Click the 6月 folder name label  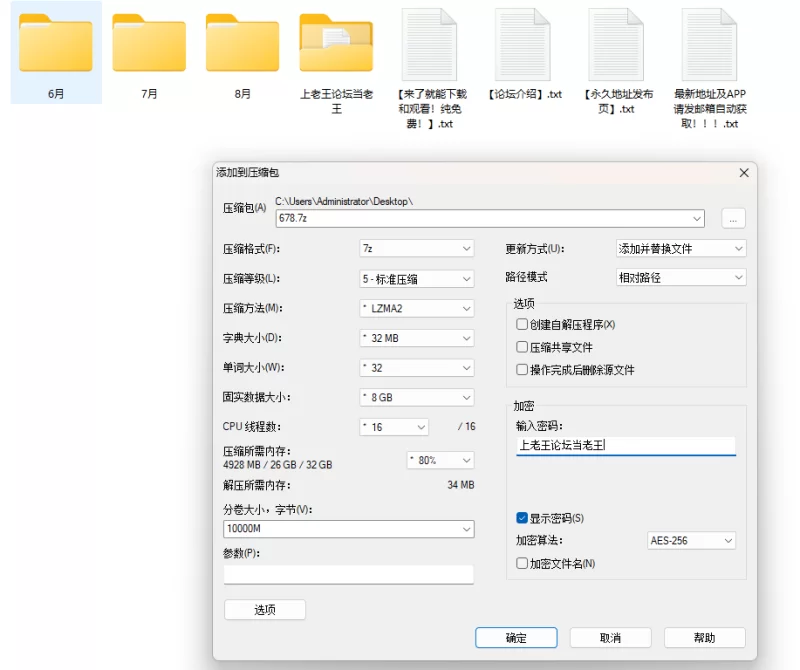[x=56, y=94]
